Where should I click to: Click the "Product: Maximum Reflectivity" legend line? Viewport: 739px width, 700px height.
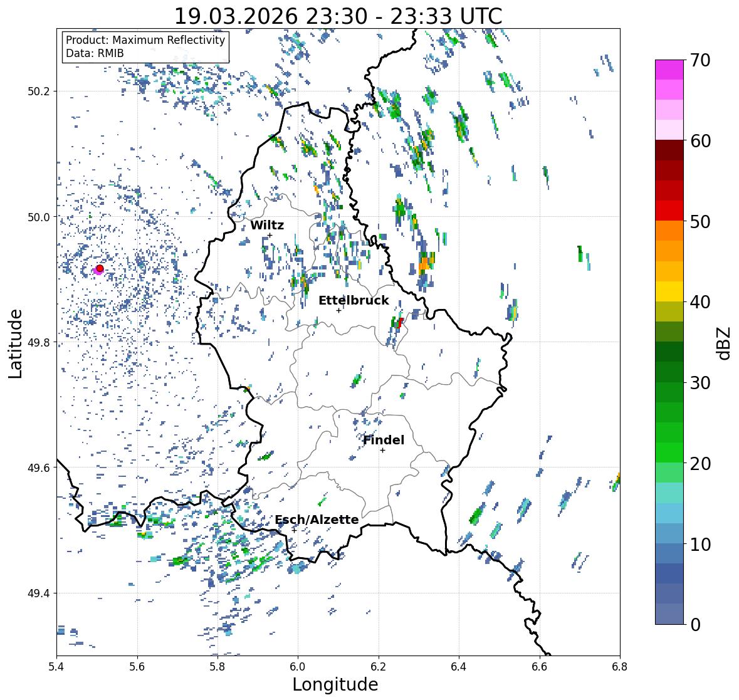pos(145,40)
